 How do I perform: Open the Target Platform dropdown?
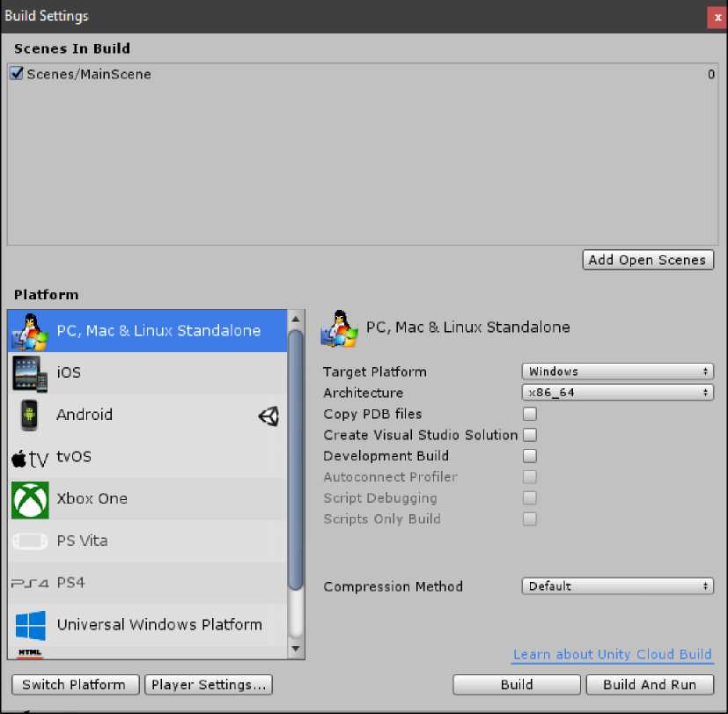point(617,372)
